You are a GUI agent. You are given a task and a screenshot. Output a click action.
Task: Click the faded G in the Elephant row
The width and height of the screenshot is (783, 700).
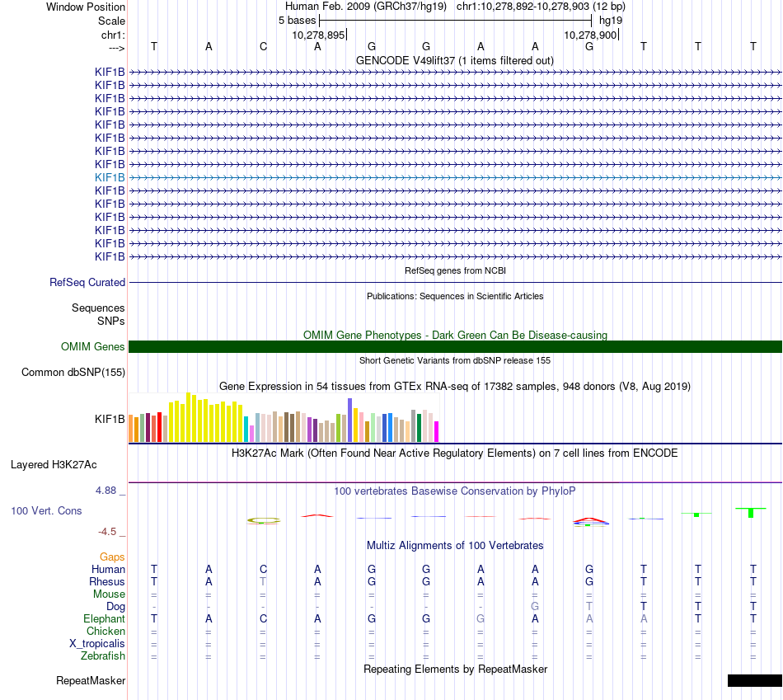tap(481, 618)
